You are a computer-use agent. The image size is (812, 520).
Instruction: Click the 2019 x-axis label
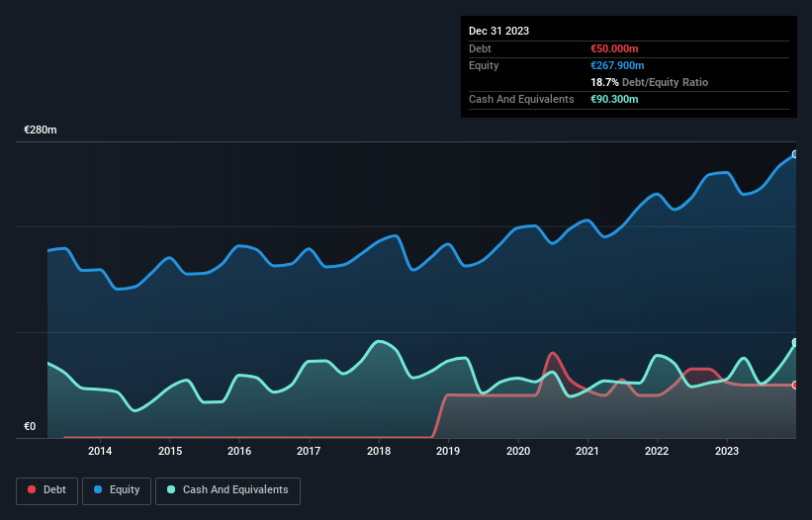point(449,452)
